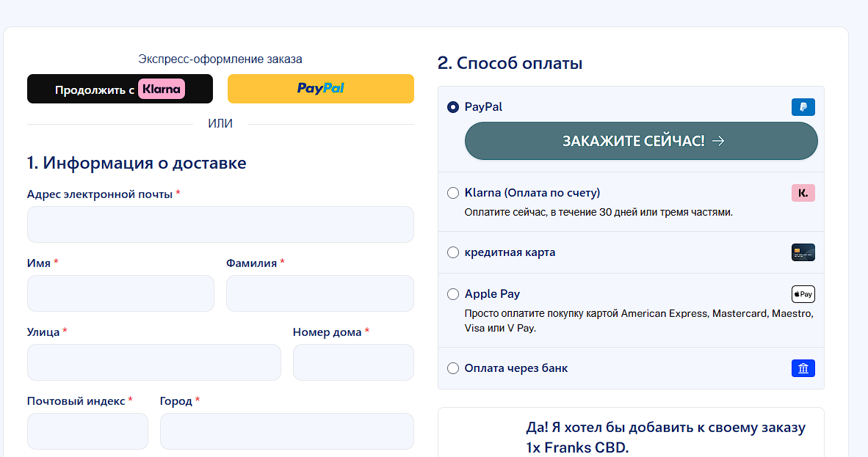Image resolution: width=868 pixels, height=457 pixels.
Task: Click the Продолжить с Klarna express button
Action: [x=120, y=89]
